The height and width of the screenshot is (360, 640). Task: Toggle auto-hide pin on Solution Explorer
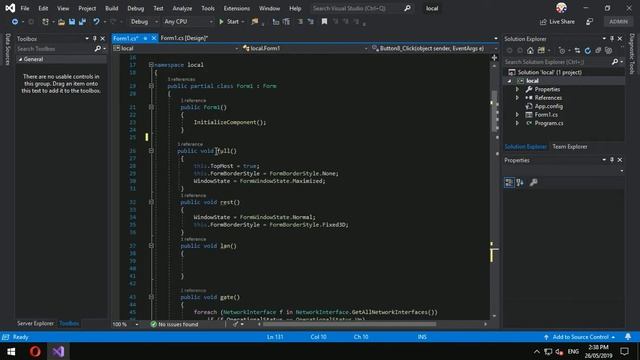pyautogui.click(x=612, y=38)
